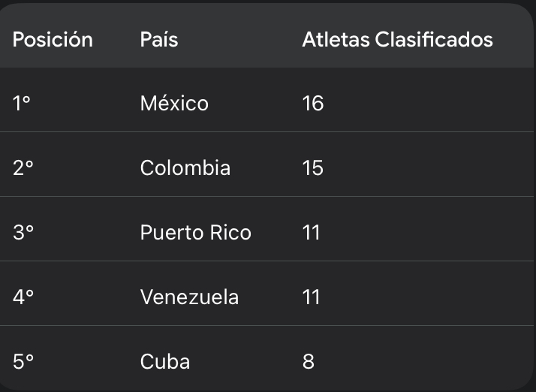This screenshot has height=392, width=536.
Task: Click Venezuela's athlete count 11
Action: (x=311, y=297)
